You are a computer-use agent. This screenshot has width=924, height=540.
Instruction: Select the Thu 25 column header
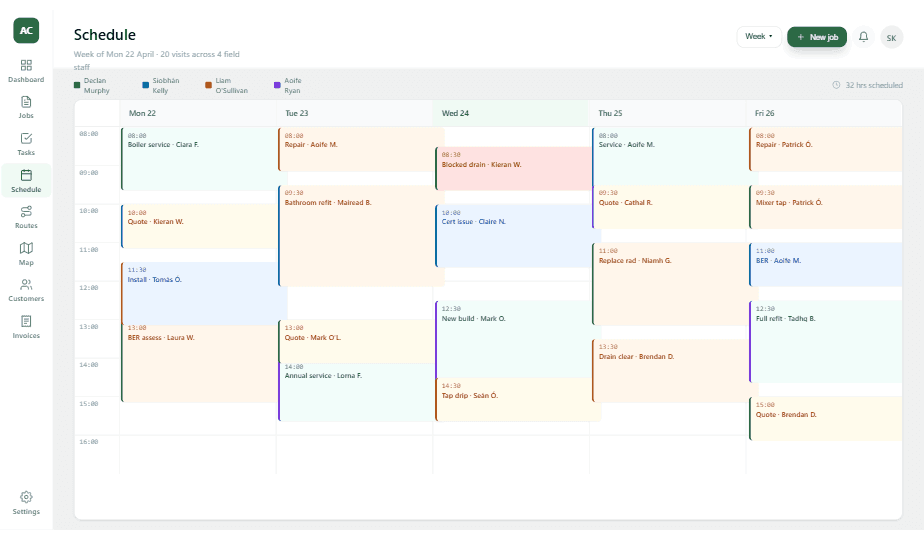(x=668, y=113)
